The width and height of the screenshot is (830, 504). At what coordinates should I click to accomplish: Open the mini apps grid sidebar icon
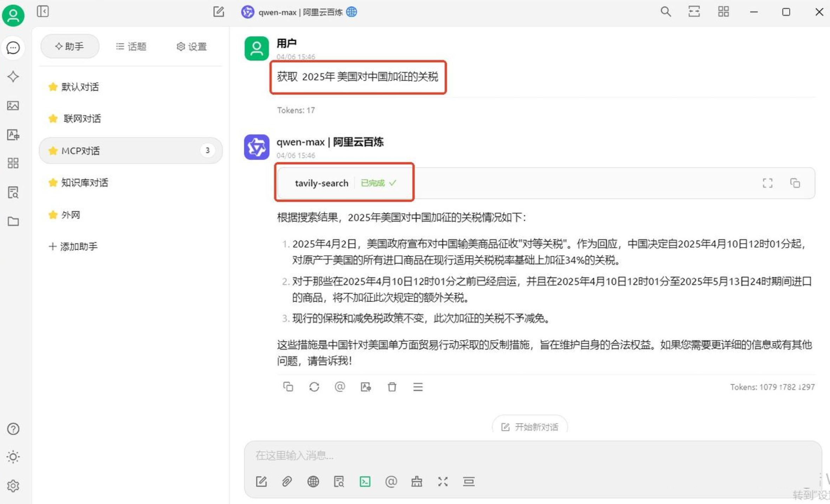tap(13, 163)
